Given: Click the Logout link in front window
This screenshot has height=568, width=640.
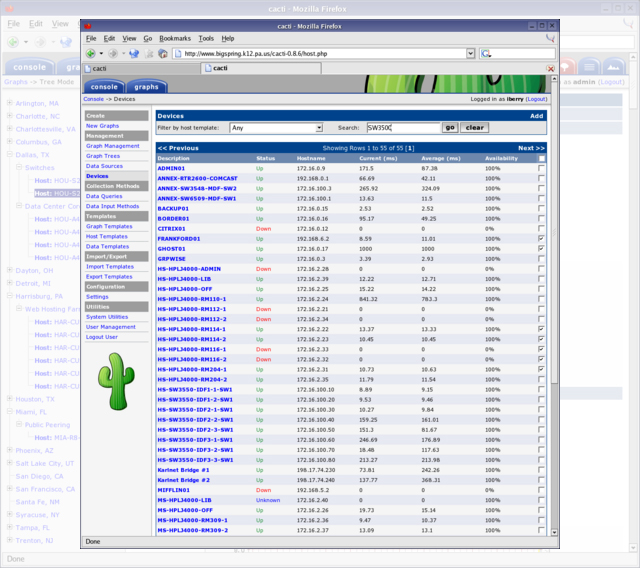Looking at the screenshot, I should tap(536, 99).
